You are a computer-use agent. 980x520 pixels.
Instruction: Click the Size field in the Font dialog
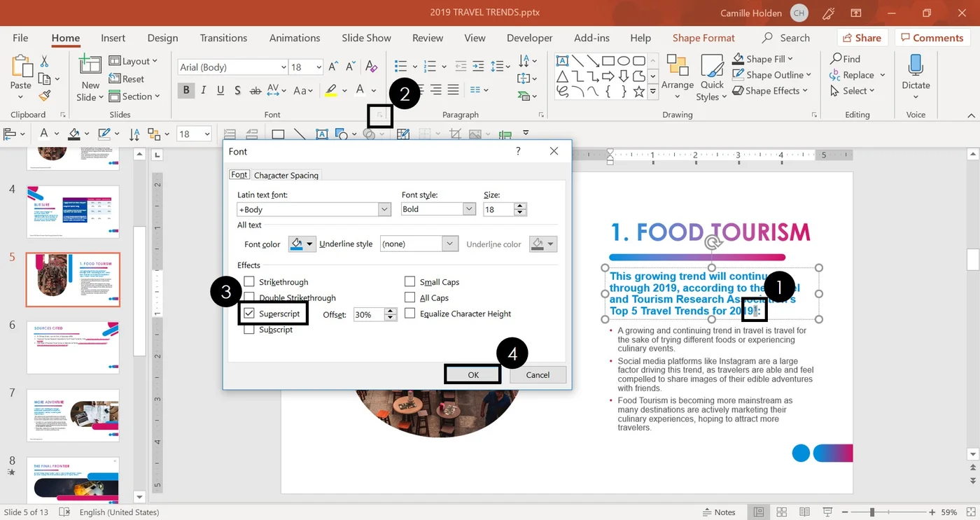click(498, 209)
